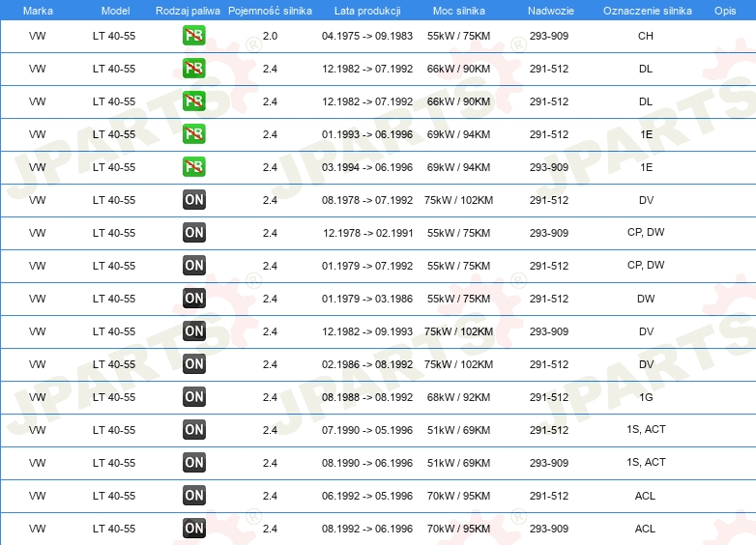
Task: Select engine code 1G cell
Action: [646, 397]
